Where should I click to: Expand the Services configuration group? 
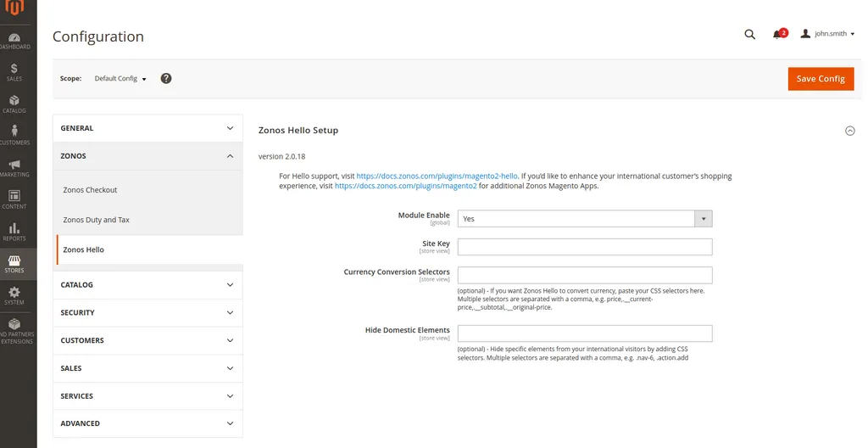tap(147, 396)
